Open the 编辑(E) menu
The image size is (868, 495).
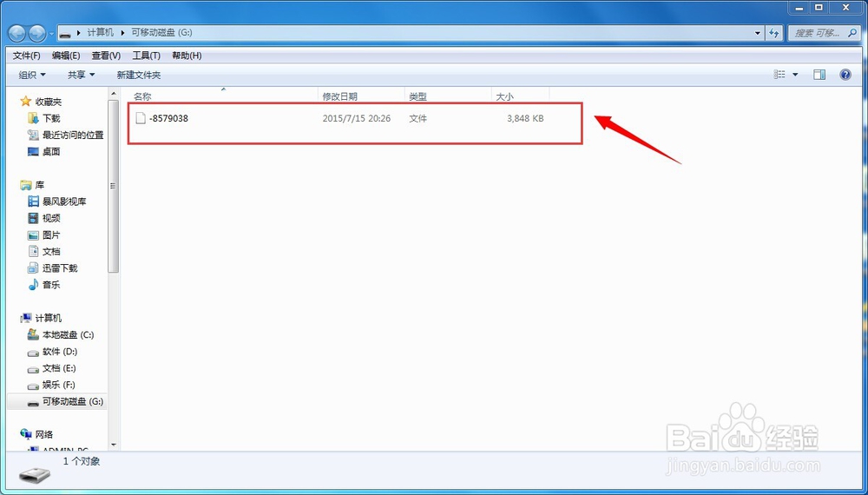point(66,56)
